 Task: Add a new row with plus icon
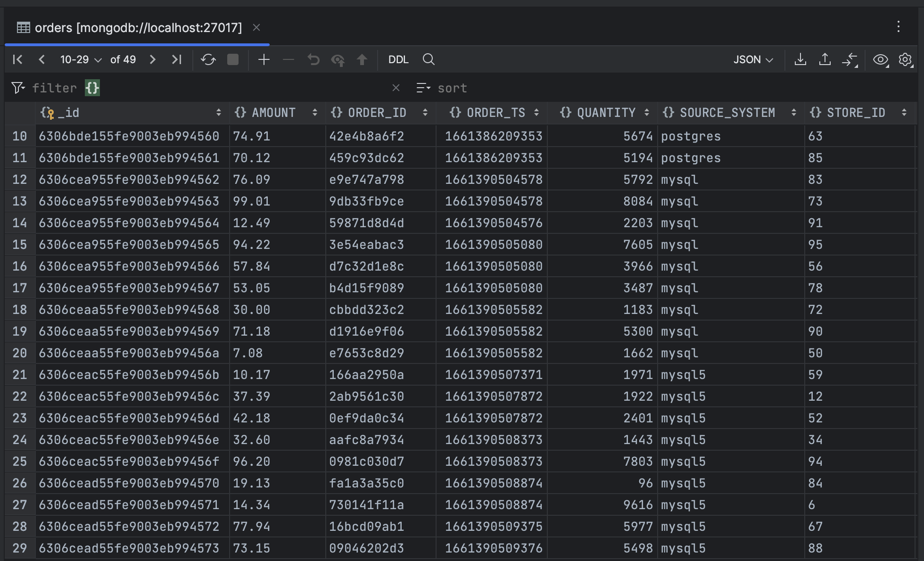point(264,59)
